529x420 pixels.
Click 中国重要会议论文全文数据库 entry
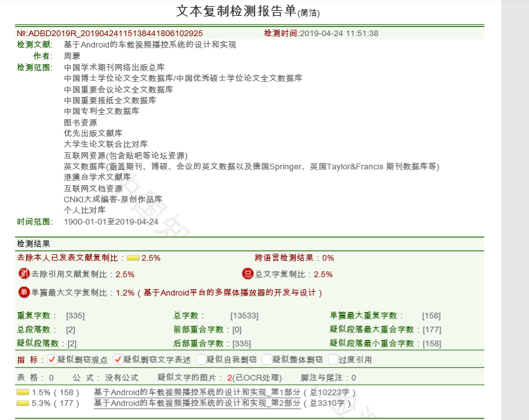point(119,89)
